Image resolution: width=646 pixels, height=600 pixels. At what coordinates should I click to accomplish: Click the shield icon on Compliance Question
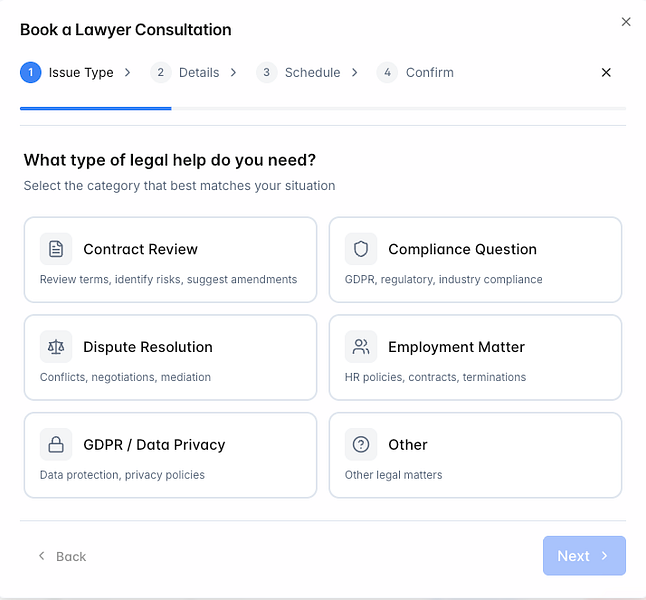(x=361, y=249)
